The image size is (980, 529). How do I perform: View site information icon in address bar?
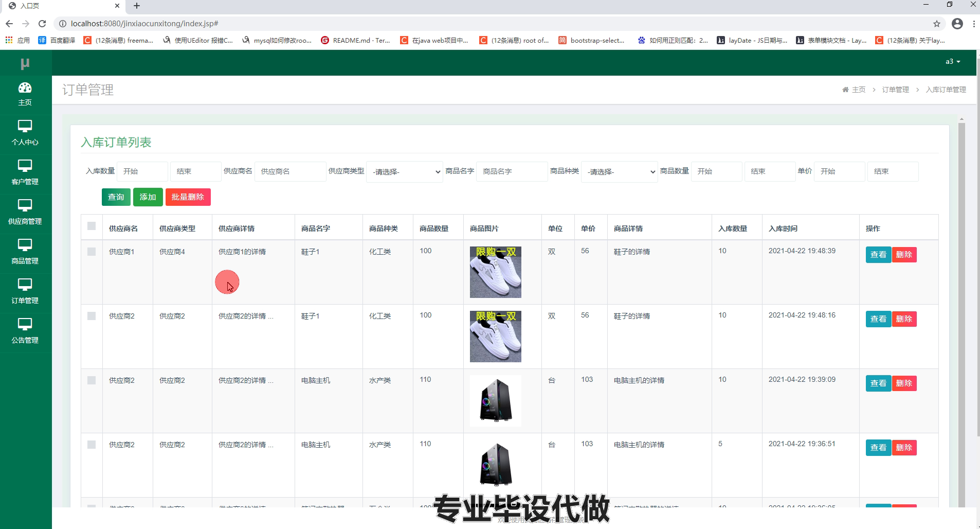(x=62, y=24)
